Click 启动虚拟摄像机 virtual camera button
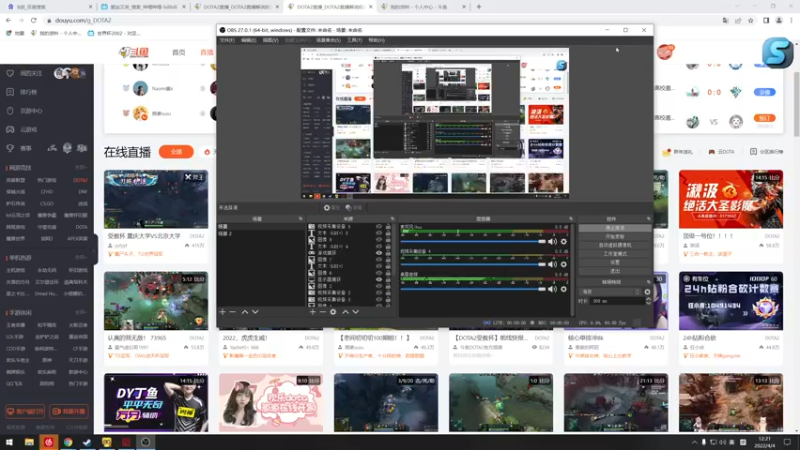800x450 pixels. (615, 245)
